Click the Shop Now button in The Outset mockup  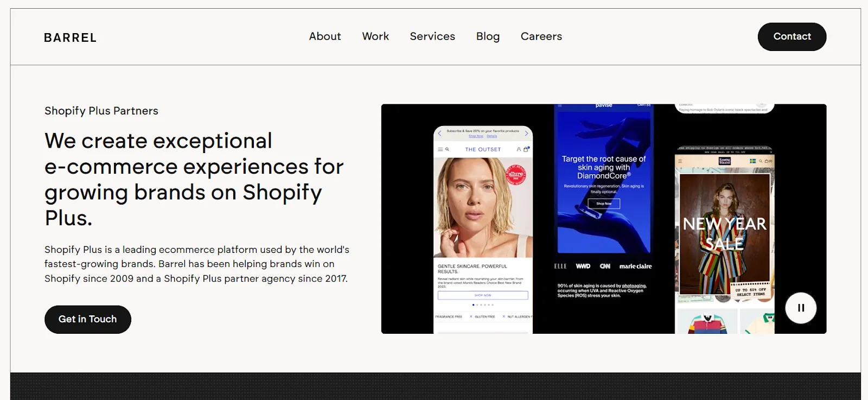(x=483, y=295)
